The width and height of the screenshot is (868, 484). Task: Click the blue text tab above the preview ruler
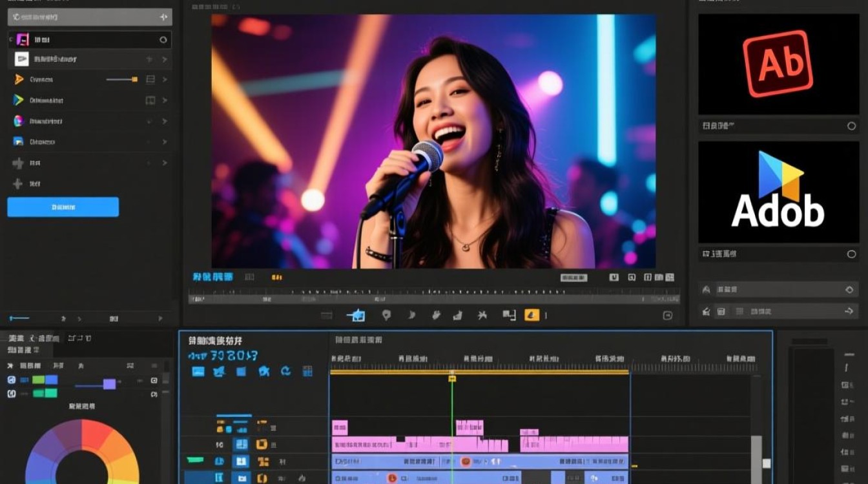(212, 277)
